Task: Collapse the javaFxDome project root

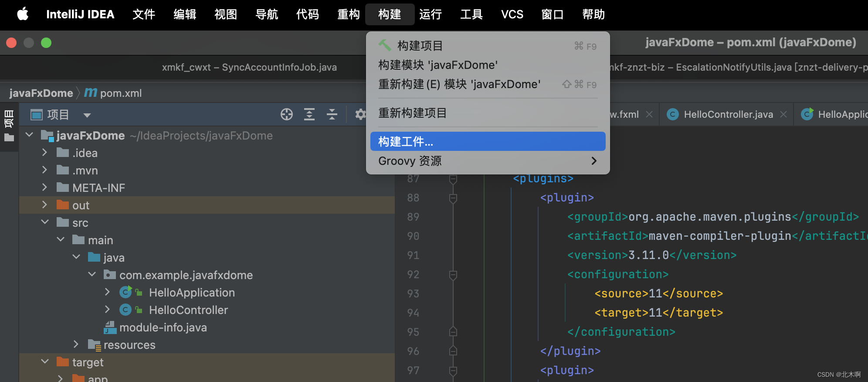Action: (x=29, y=135)
